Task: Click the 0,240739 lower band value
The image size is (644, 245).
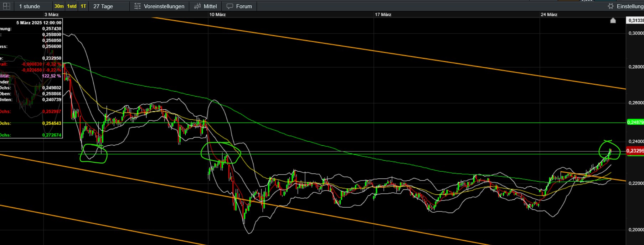Action: (x=52, y=99)
